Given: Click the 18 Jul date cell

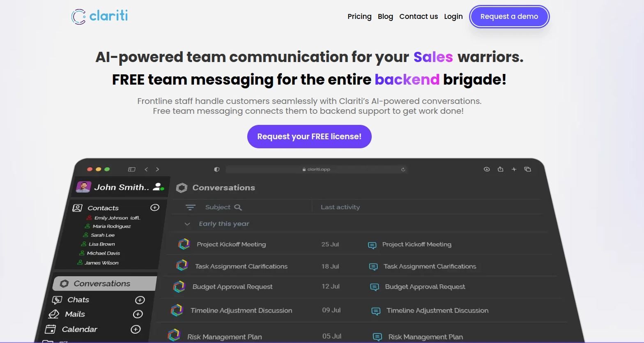Looking at the screenshot, I should (330, 266).
